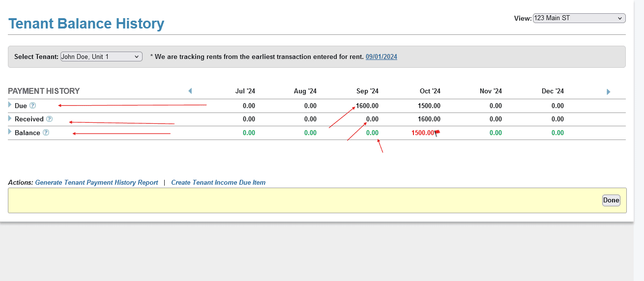This screenshot has width=644, height=281.
Task: Open the 09/01/2024 earliest transaction link
Action: point(381,56)
